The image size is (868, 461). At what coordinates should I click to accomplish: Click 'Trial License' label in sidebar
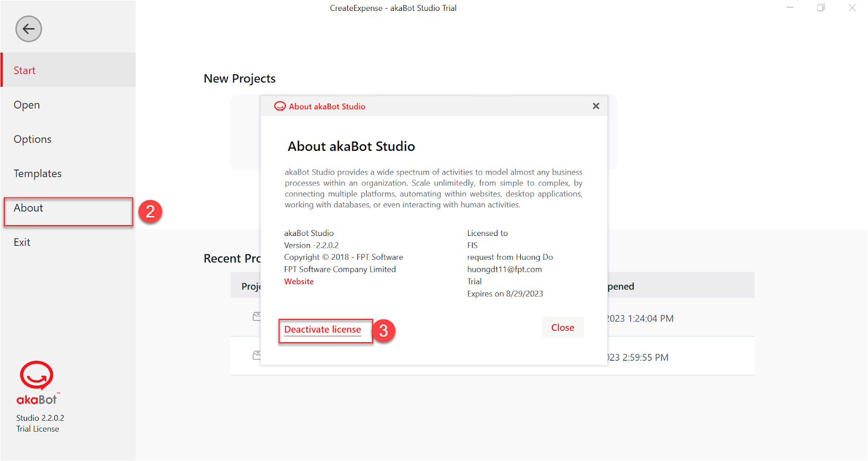pyautogui.click(x=37, y=429)
